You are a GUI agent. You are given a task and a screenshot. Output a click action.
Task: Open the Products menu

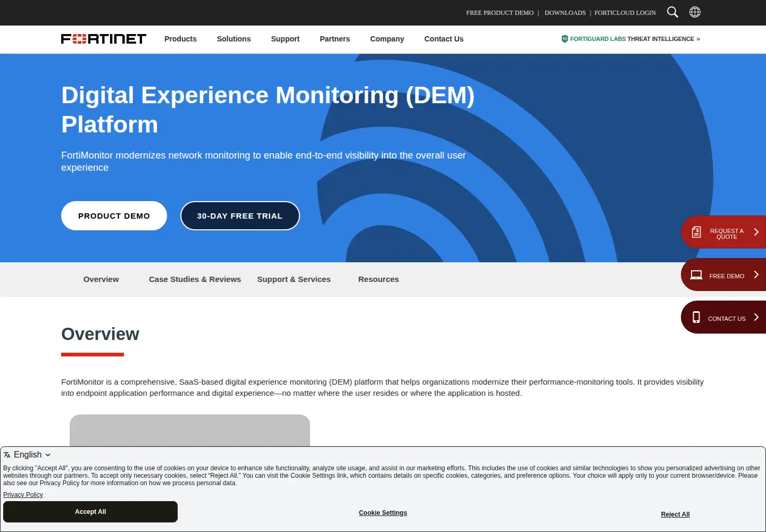[180, 39]
